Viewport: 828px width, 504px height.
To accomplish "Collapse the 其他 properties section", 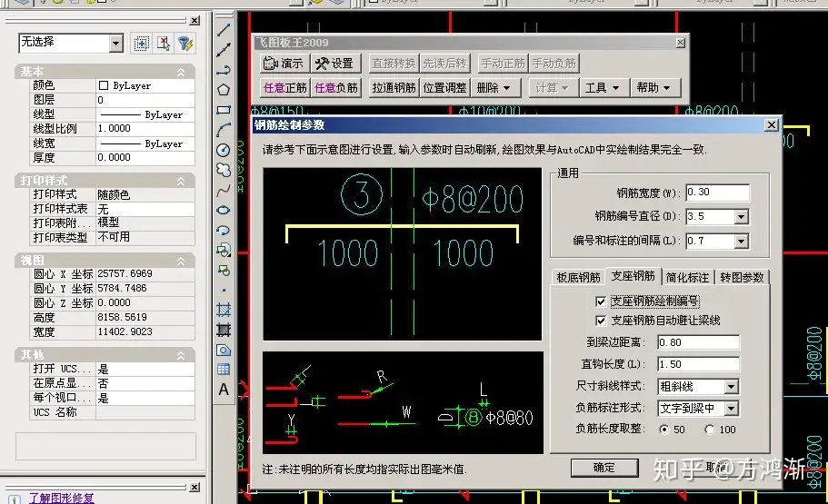I will 181,355.
